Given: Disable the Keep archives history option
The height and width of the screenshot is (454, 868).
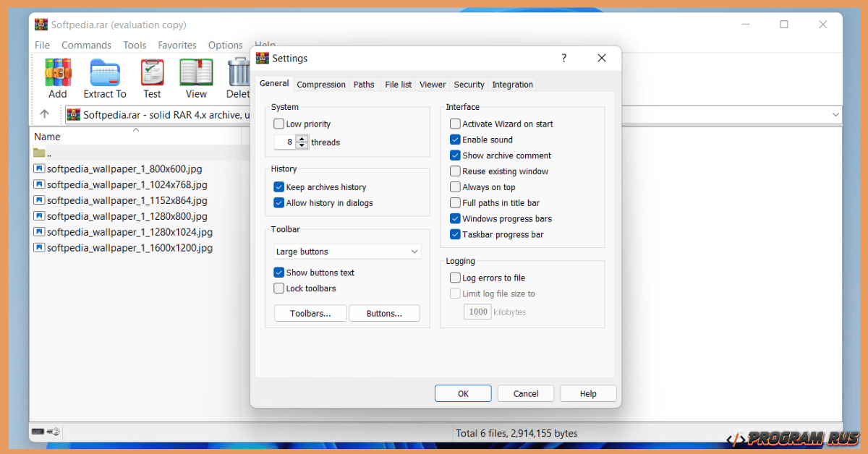Looking at the screenshot, I should (278, 187).
